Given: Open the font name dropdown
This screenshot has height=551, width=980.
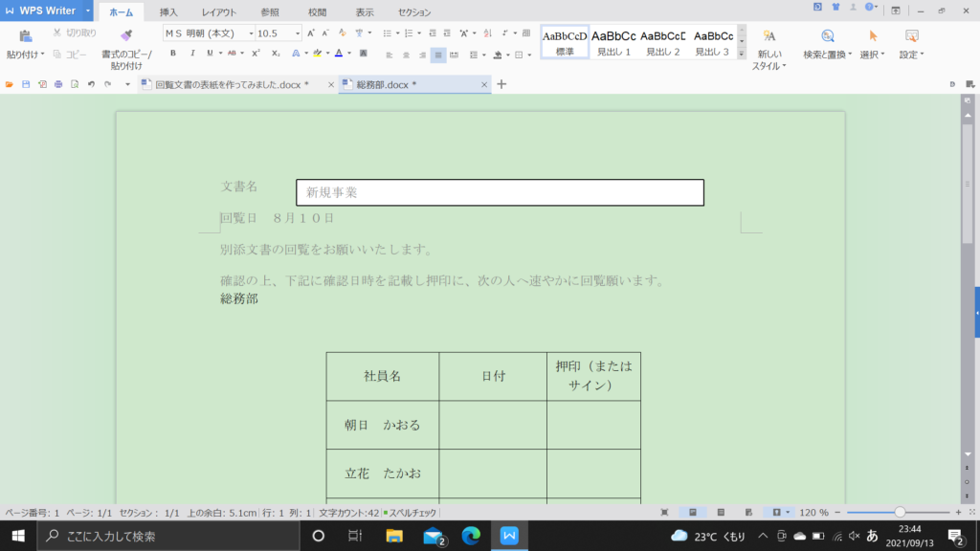Looking at the screenshot, I should point(251,32).
